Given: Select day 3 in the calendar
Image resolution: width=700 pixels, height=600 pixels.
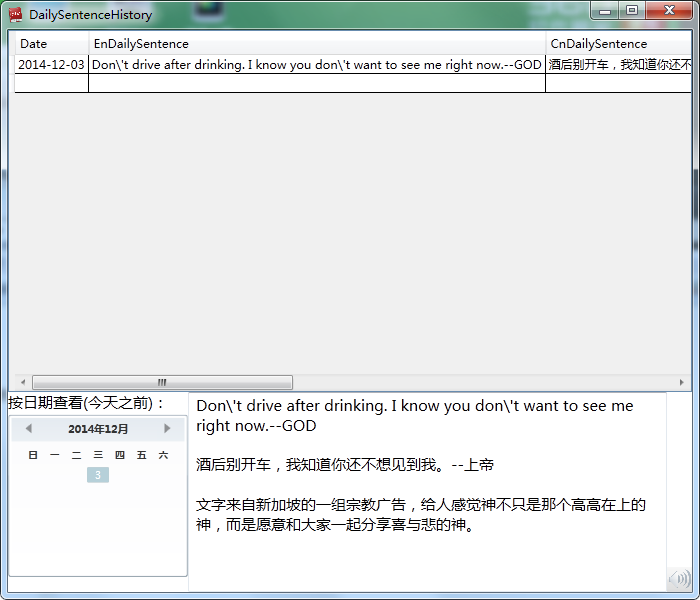Looking at the screenshot, I should [98, 475].
